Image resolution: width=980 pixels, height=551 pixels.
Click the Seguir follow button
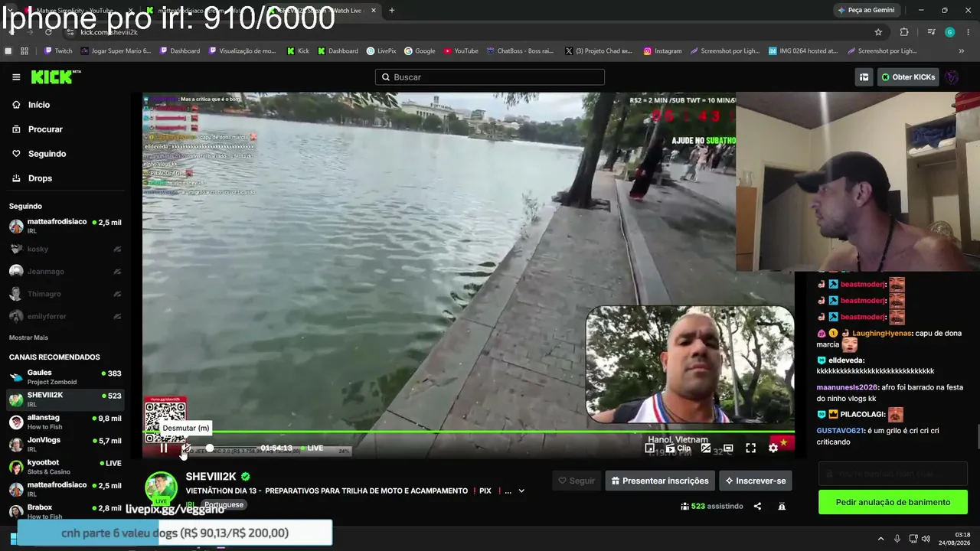[x=577, y=481]
